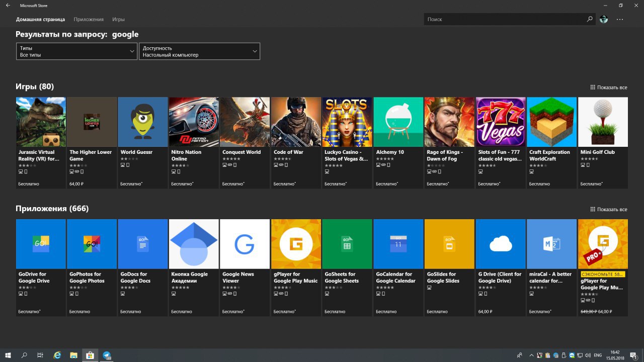This screenshot has width=644, height=362.
Task: Click Показать все for Приложения section
Action: [x=609, y=209]
